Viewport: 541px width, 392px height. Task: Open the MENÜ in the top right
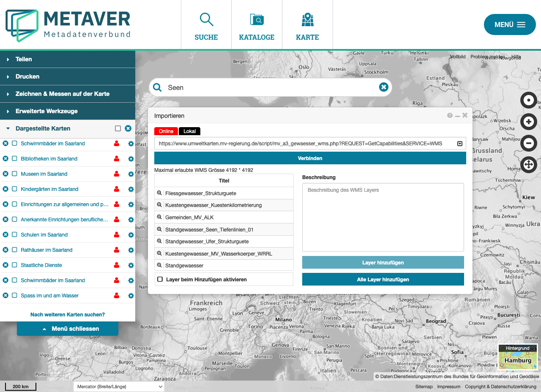click(x=510, y=24)
